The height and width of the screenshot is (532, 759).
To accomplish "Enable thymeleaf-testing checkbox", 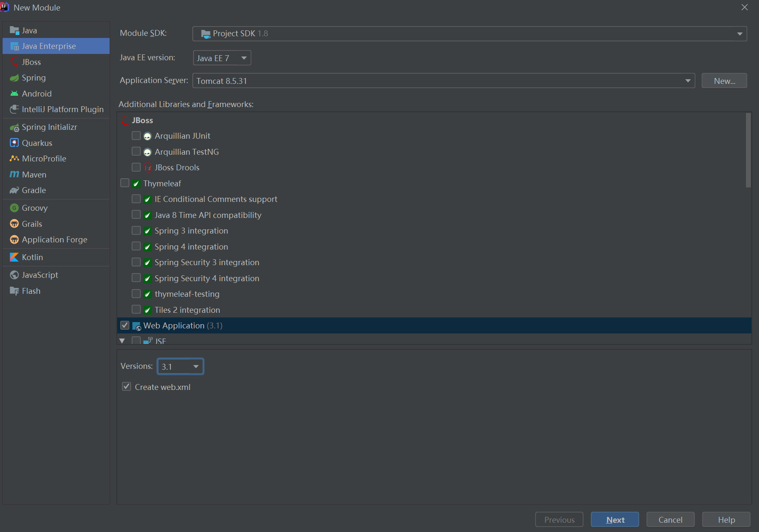I will [136, 294].
